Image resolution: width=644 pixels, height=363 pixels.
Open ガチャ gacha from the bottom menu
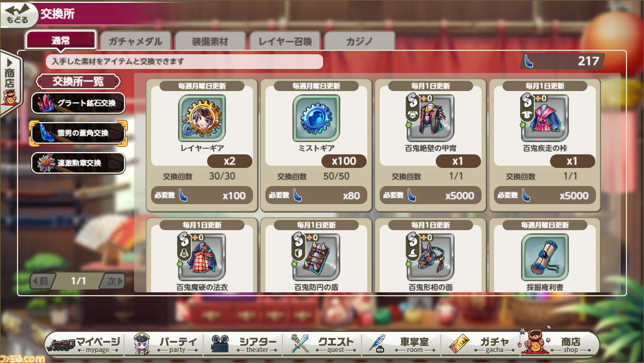[x=480, y=344]
